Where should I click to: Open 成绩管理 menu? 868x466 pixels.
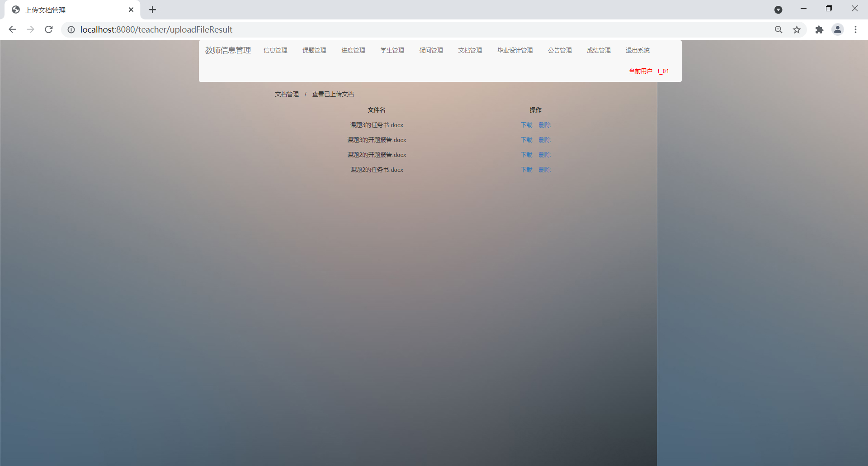599,50
